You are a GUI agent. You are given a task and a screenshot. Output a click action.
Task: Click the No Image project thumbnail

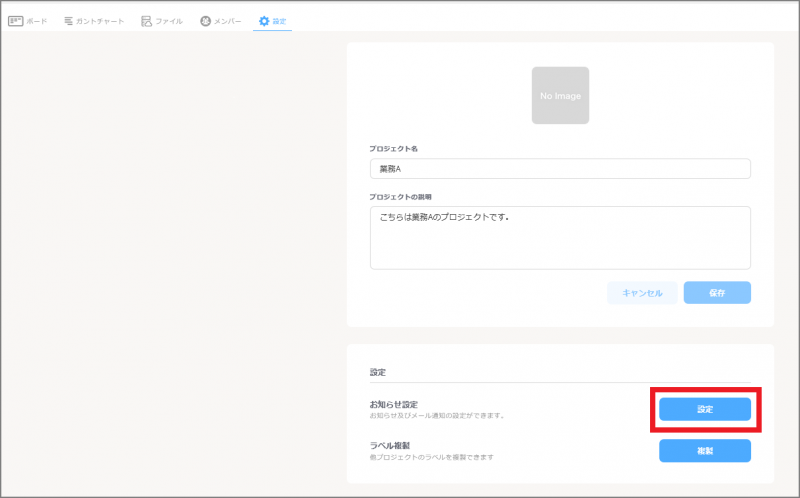tap(560, 95)
